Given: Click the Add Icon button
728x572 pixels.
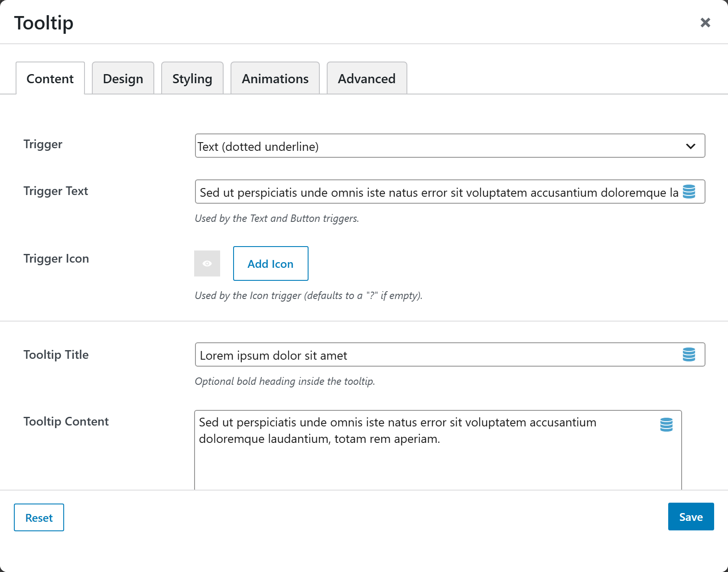Looking at the screenshot, I should pos(271,263).
